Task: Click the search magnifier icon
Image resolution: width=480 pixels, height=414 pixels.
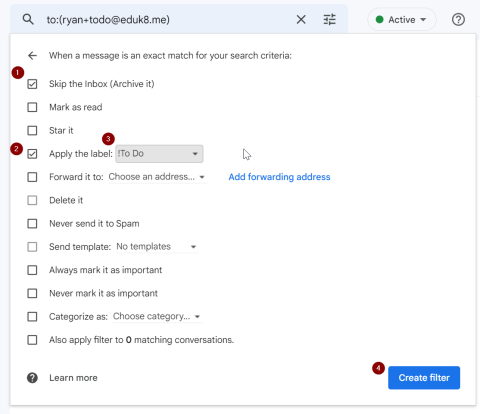Action: click(28, 20)
